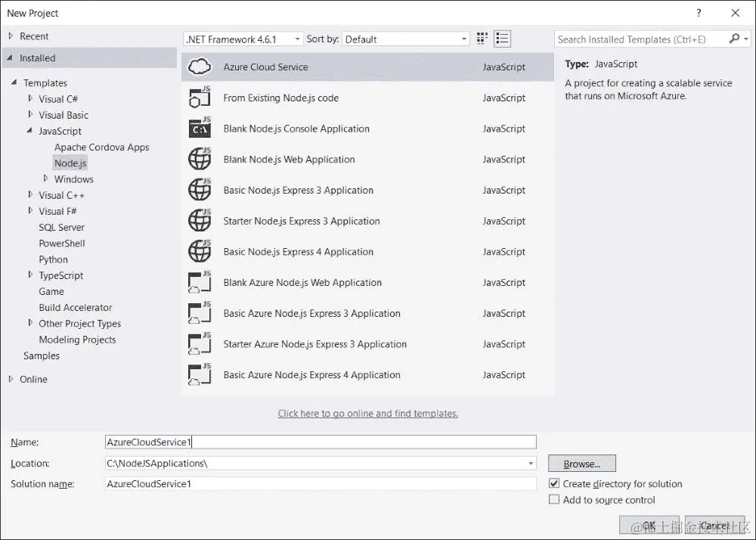Click the Browse button for Location

[x=581, y=463]
